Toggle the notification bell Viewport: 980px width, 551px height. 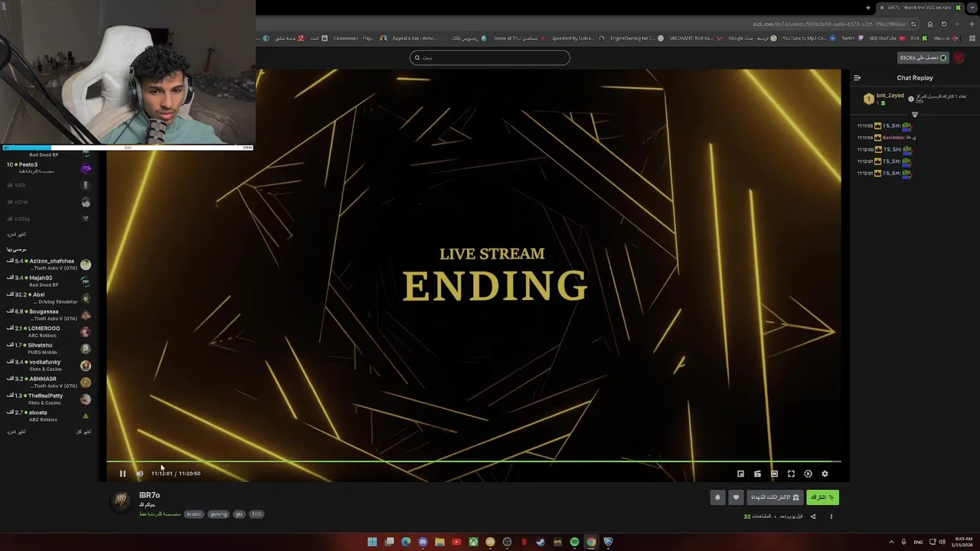click(717, 497)
